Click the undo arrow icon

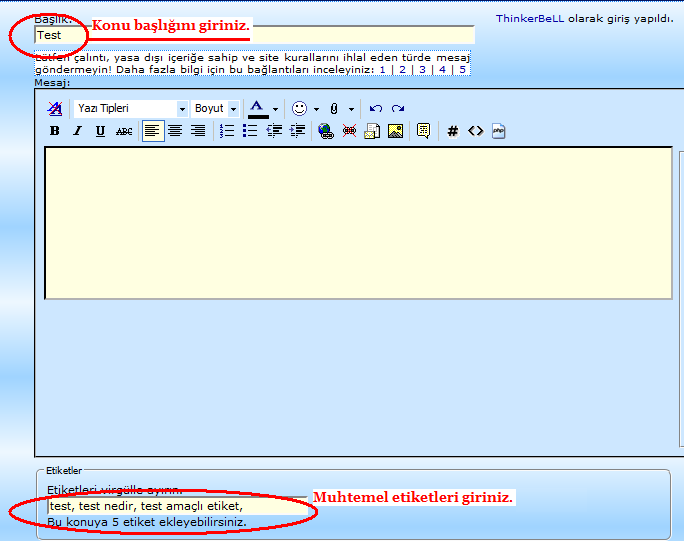(376, 108)
